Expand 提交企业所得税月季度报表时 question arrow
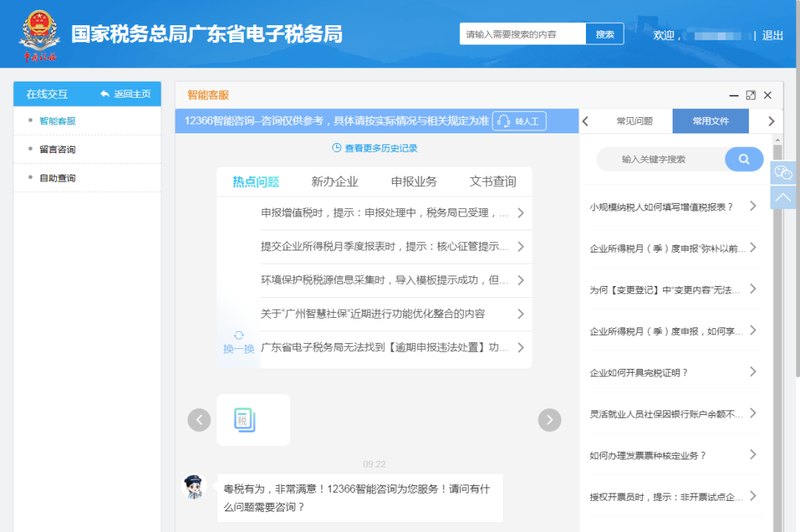The height and width of the screenshot is (532, 800). pos(521,247)
